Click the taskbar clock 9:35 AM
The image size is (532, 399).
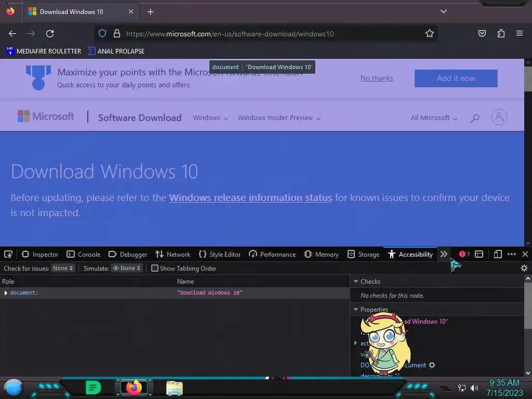504,383
